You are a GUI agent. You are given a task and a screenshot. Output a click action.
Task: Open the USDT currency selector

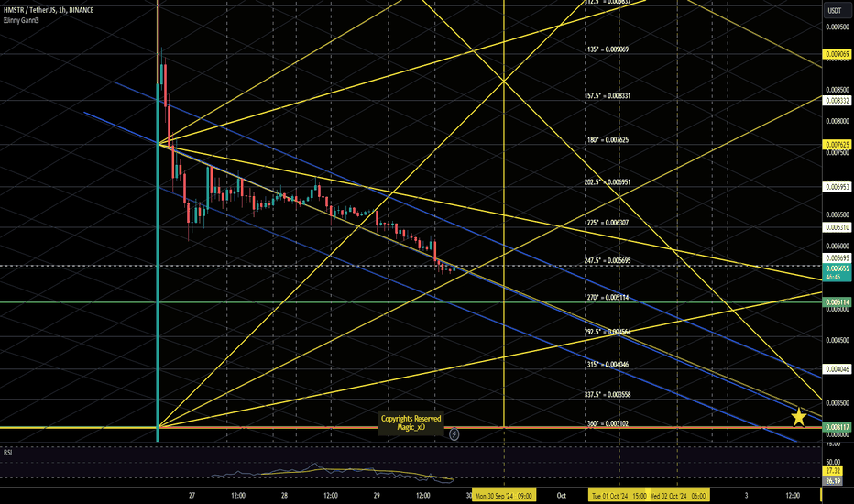834,10
